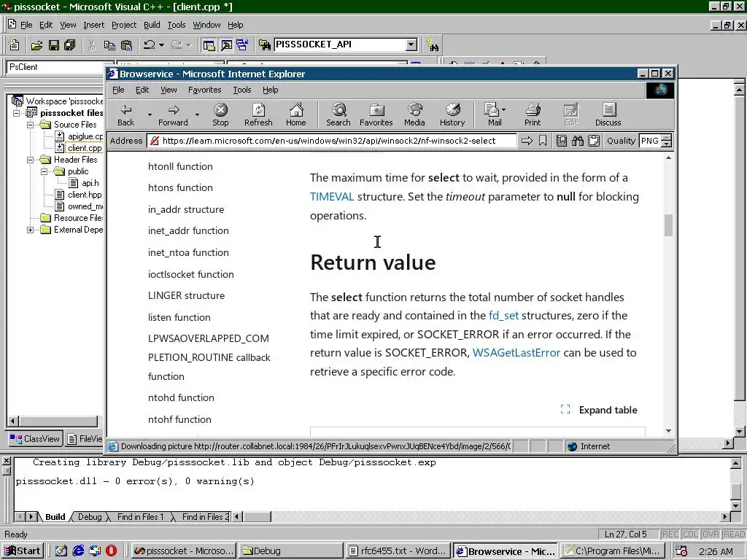Collapse the public folder node
747x560 pixels.
pos(44,171)
